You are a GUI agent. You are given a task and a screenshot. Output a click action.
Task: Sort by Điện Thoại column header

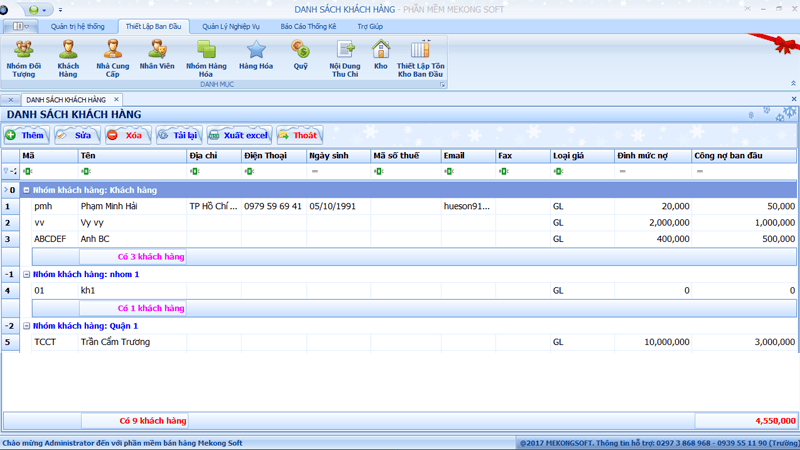coord(273,156)
